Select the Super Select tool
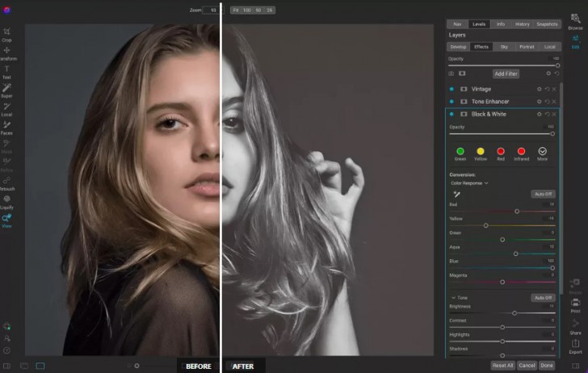This screenshot has height=373, width=588. coord(6,90)
